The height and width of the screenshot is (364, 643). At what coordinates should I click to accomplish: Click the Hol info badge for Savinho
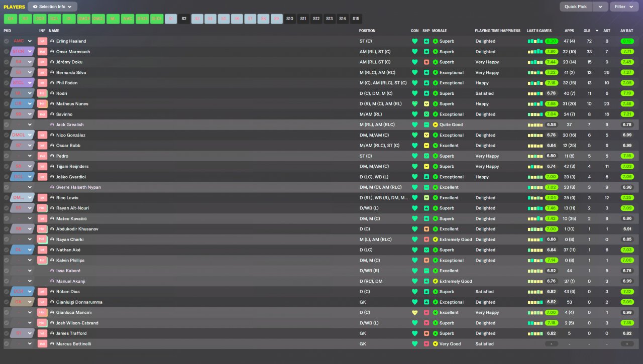pyautogui.click(x=42, y=114)
